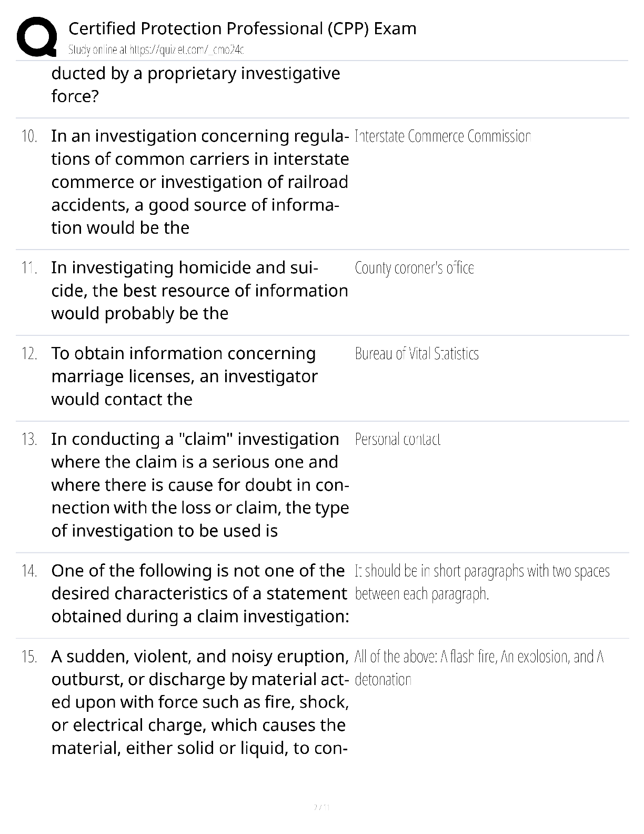Open the quizlet.com study link

(x=156, y=50)
